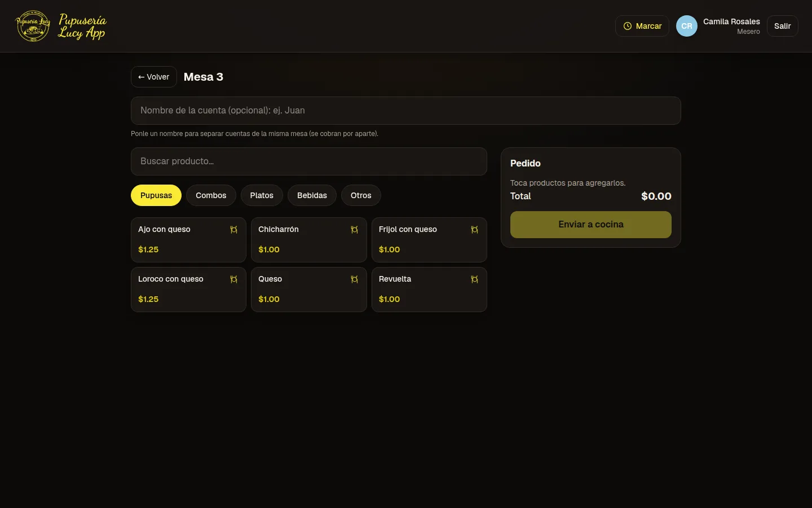Switch to the Combos category

click(211, 195)
